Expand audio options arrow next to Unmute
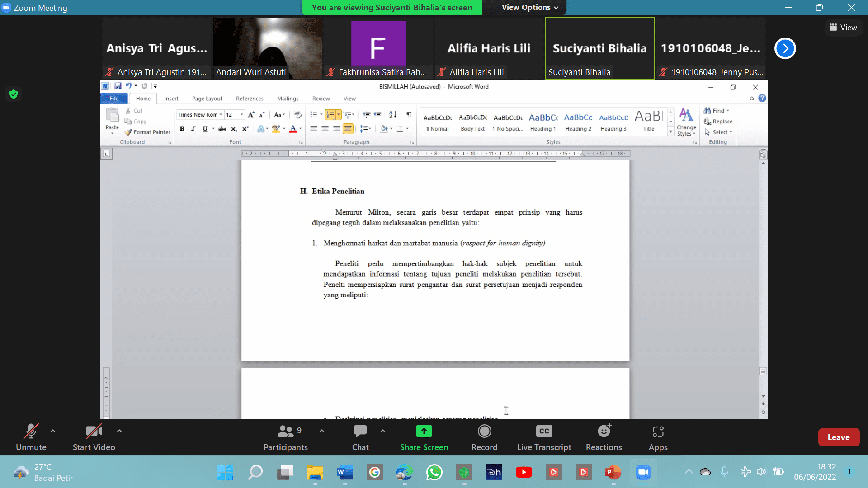 (x=53, y=431)
